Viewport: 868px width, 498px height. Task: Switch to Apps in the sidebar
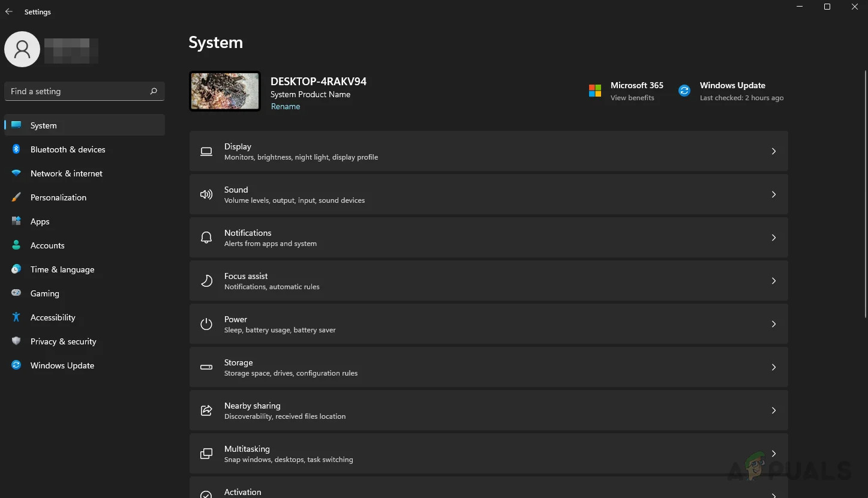(40, 221)
